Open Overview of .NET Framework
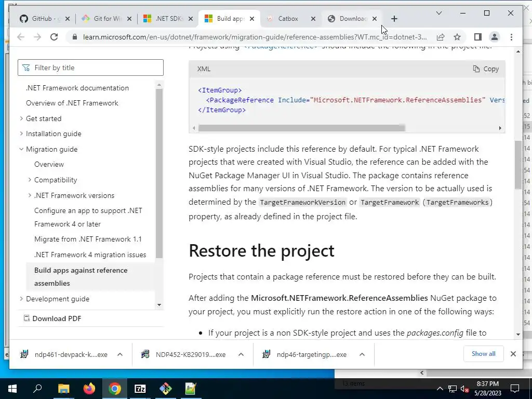 tap(72, 103)
